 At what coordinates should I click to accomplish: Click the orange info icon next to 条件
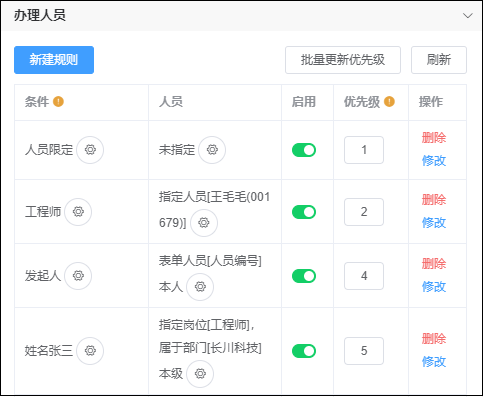click(x=58, y=101)
